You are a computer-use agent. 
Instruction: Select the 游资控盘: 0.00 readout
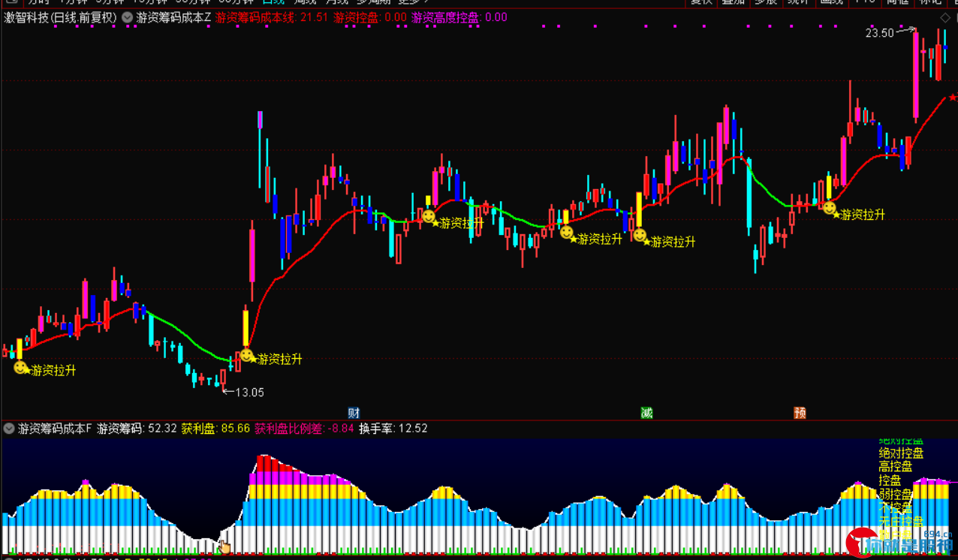tap(370, 17)
